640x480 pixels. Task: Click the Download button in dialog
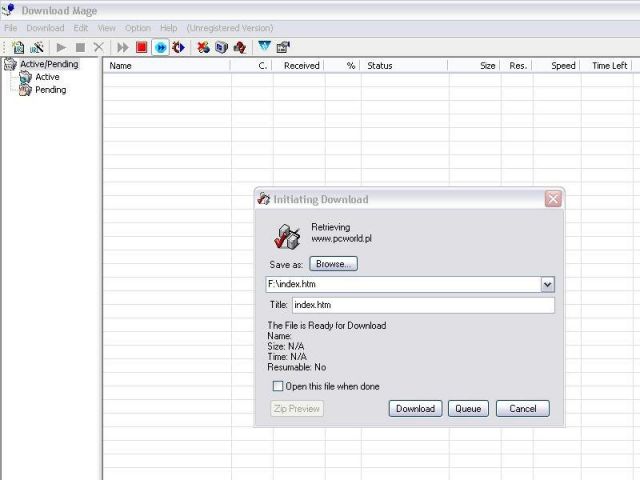(x=415, y=408)
